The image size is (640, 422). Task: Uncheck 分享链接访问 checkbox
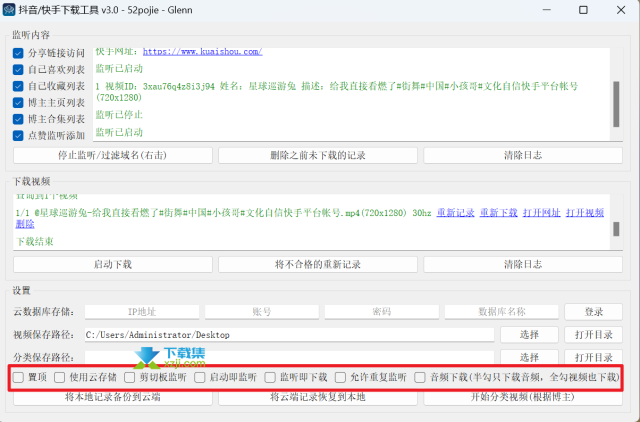tap(18, 53)
